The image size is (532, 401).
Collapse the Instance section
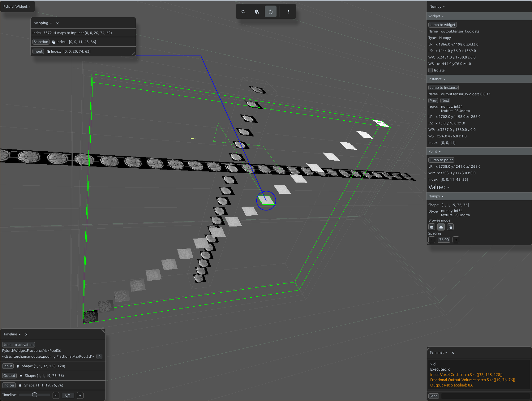(x=437, y=79)
